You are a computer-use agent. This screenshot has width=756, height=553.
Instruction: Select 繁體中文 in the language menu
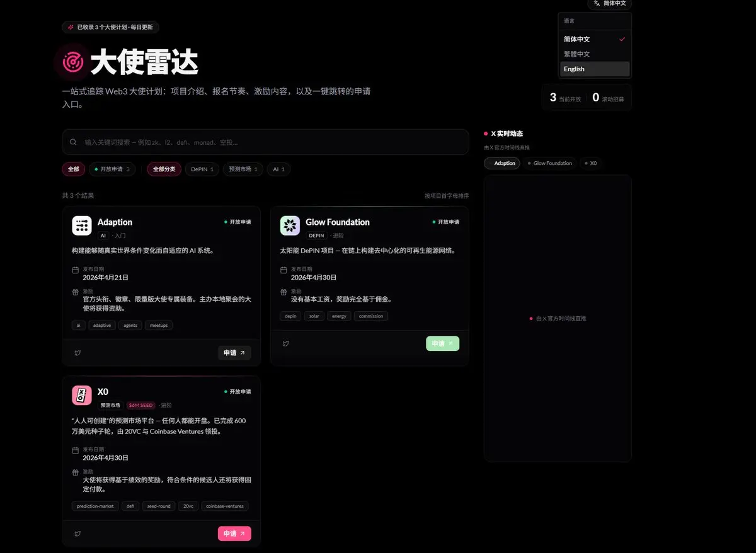595,54
